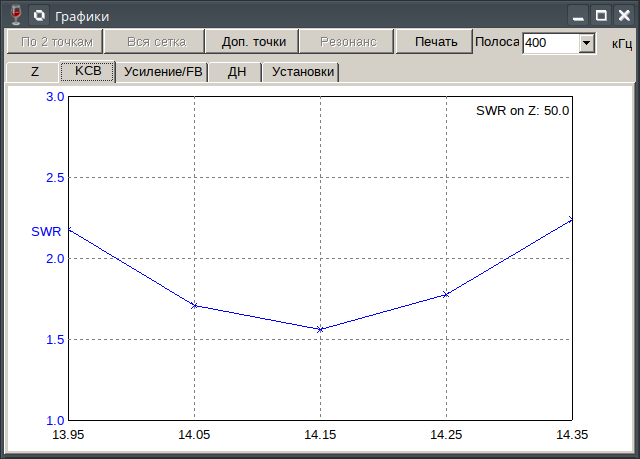Click the minimum SWR point marker at 14.15
This screenshot has height=459, width=640.
[320, 329]
